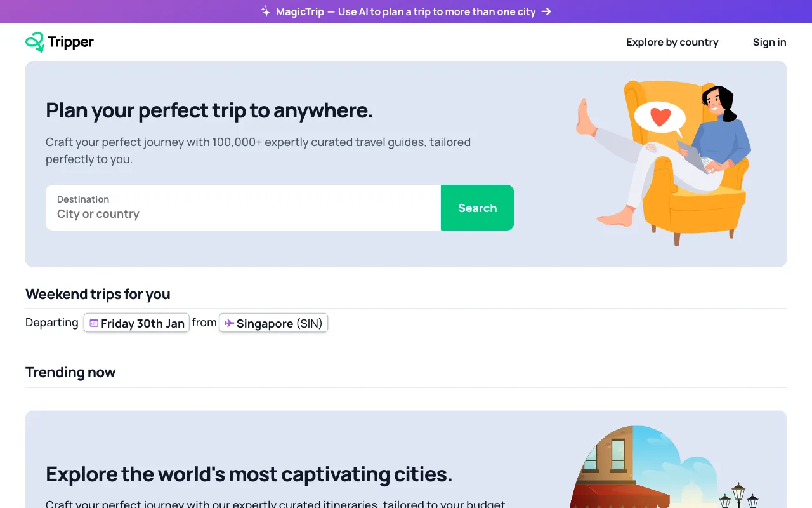The image size is (812, 508).
Task: Click the calendar icon beside Friday 30th Jan
Action: (x=94, y=323)
